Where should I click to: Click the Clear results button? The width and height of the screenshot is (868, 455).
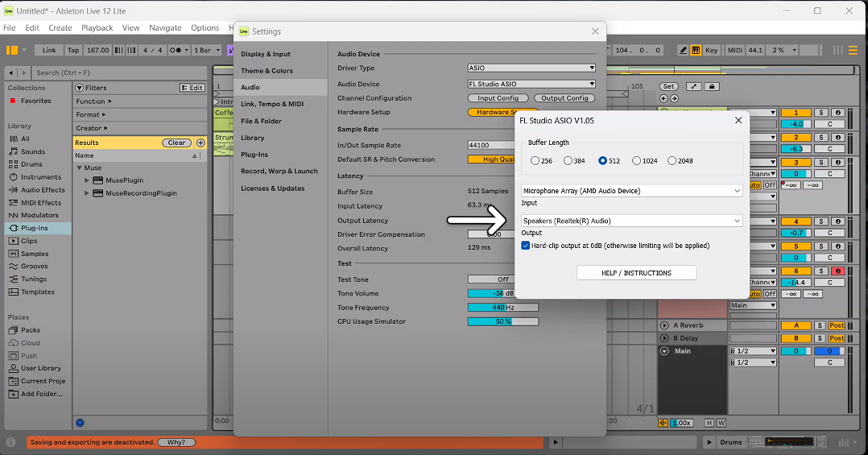coord(176,143)
